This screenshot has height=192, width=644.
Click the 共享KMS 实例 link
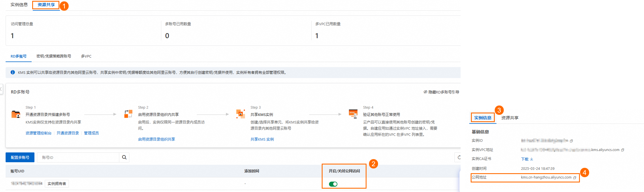pyautogui.click(x=262, y=139)
